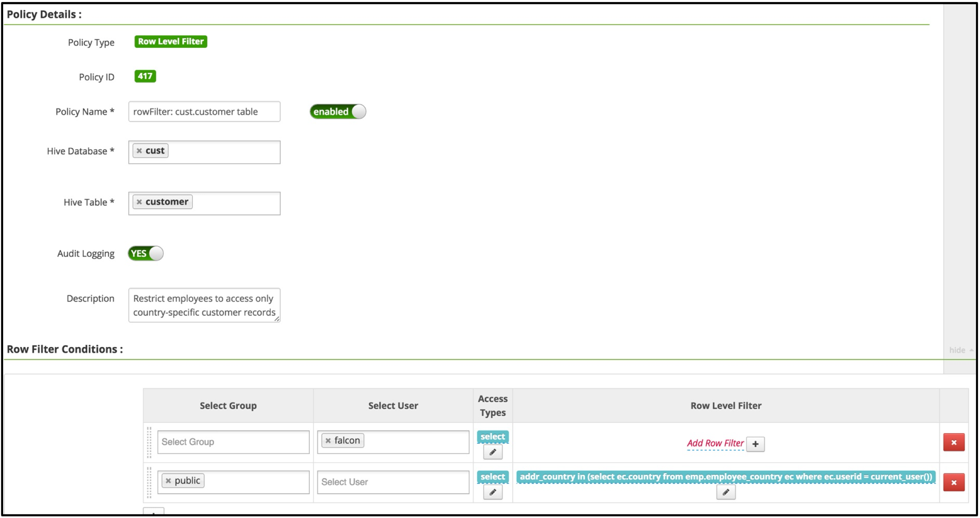Remove the 'cust' database tag
Screen dimensions: 980x518
[139, 151]
